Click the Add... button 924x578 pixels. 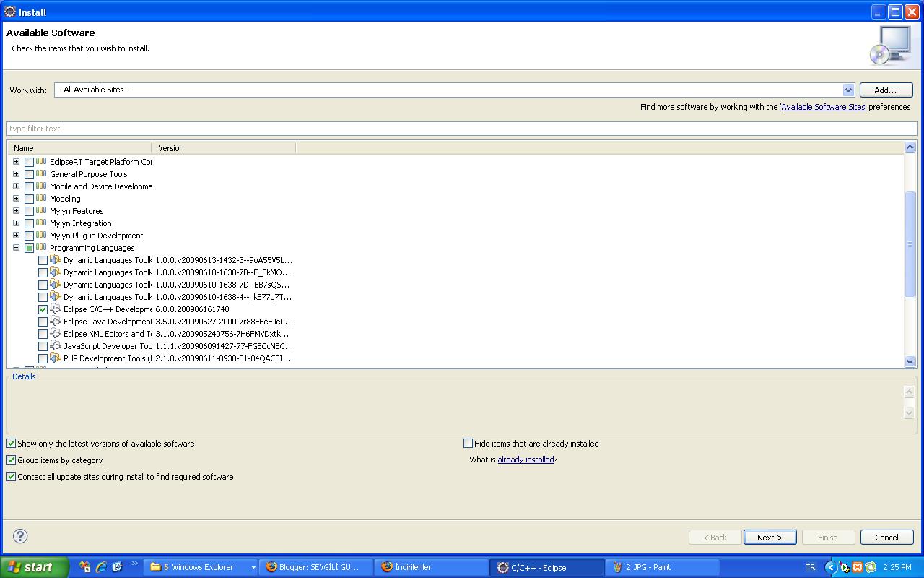coord(886,90)
